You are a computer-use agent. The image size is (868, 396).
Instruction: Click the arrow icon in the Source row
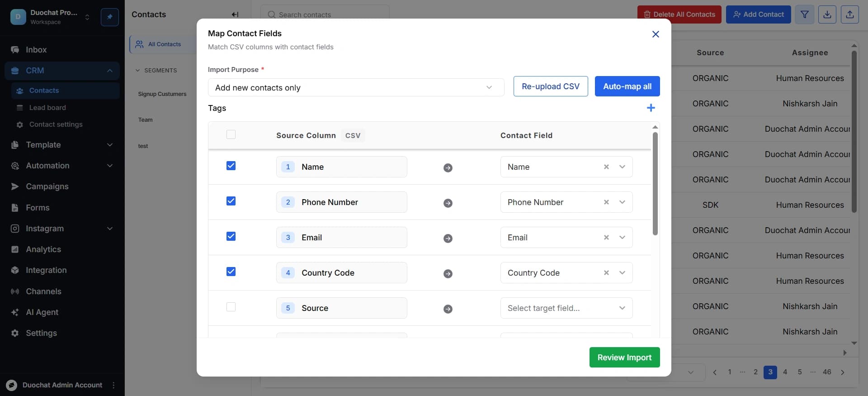click(x=448, y=309)
